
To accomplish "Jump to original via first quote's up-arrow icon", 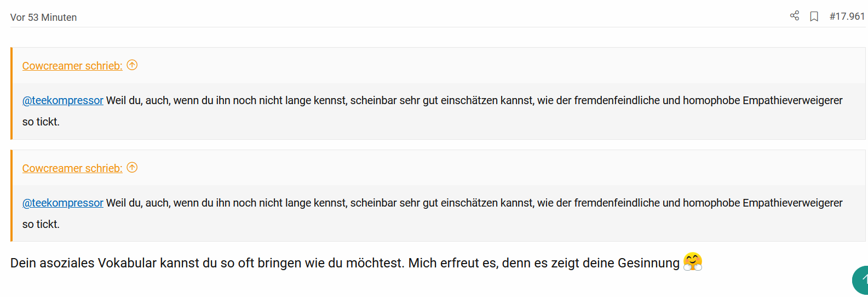I will point(132,65).
